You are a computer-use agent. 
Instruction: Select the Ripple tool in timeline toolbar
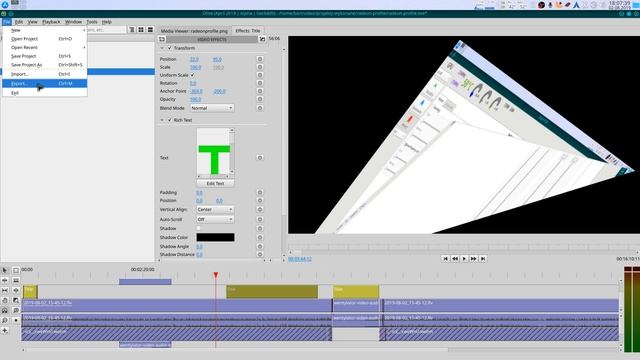pyautogui.click(x=4, y=280)
